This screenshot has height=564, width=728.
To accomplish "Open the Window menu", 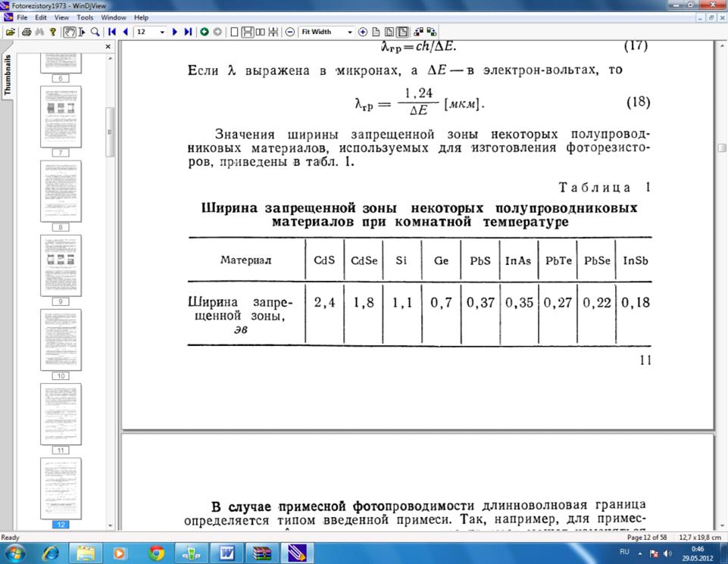I will click(x=114, y=17).
